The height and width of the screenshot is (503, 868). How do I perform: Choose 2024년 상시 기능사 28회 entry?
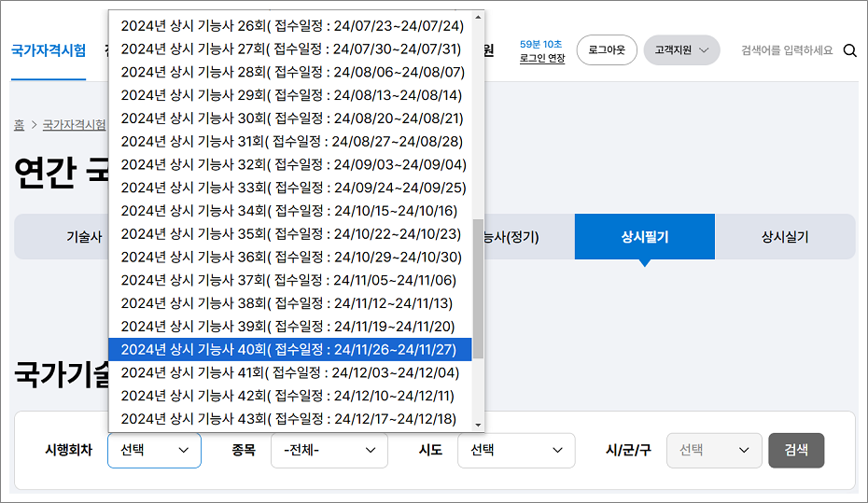(x=290, y=73)
